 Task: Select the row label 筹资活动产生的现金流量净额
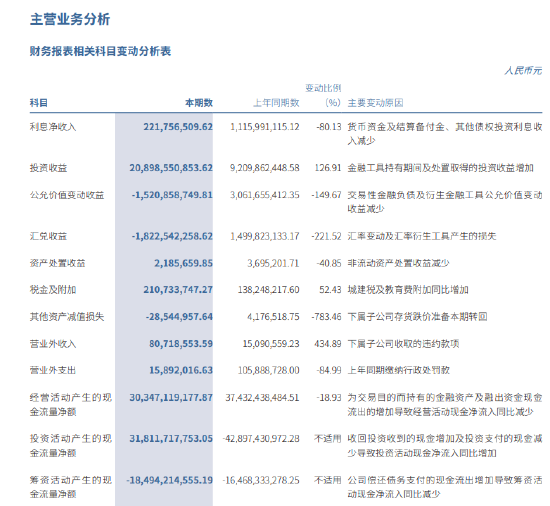pos(71,487)
